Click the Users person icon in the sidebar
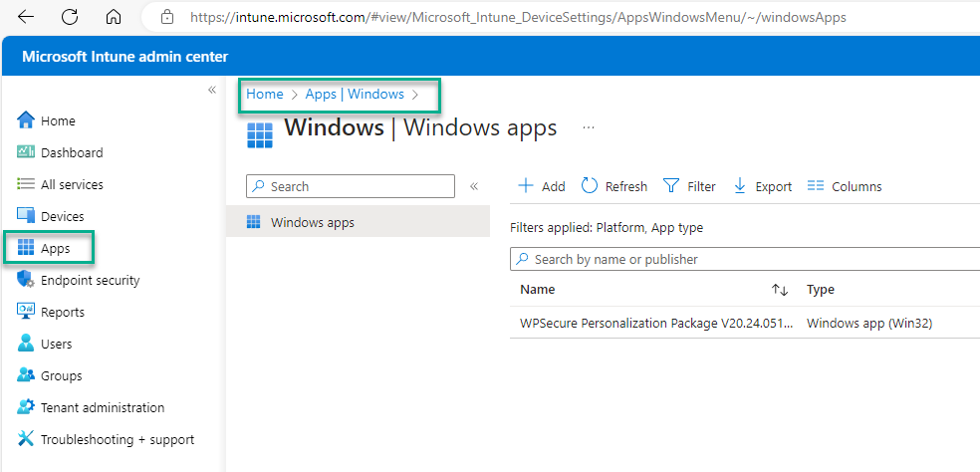The width and height of the screenshot is (980, 472). [x=26, y=344]
